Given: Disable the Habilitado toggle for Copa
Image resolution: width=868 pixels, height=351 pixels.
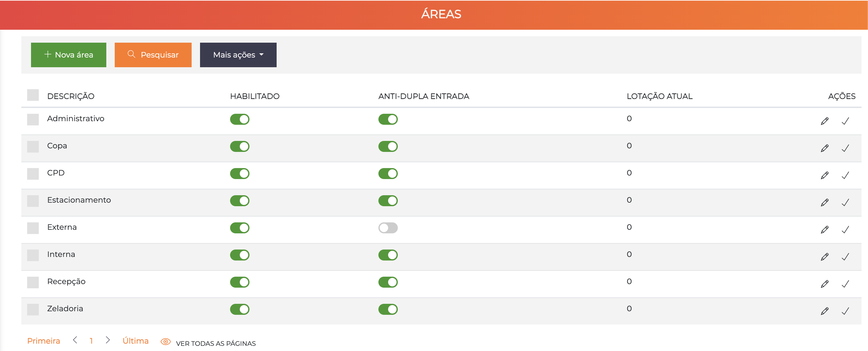Looking at the screenshot, I should (x=239, y=146).
